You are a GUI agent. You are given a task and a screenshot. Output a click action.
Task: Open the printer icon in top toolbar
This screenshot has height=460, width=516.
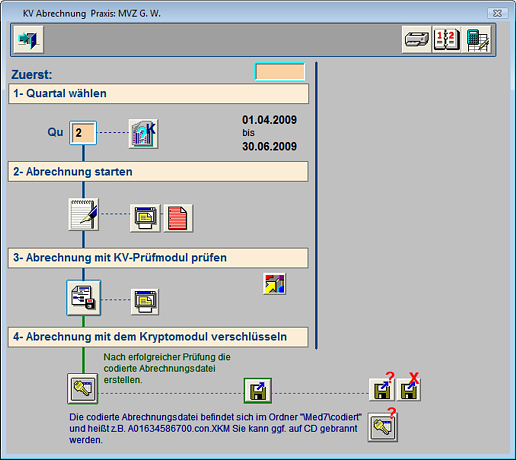click(416, 40)
